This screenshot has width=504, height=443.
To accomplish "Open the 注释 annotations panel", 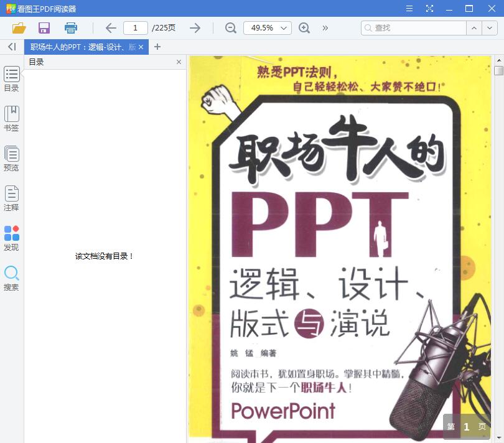I will 12,198.
